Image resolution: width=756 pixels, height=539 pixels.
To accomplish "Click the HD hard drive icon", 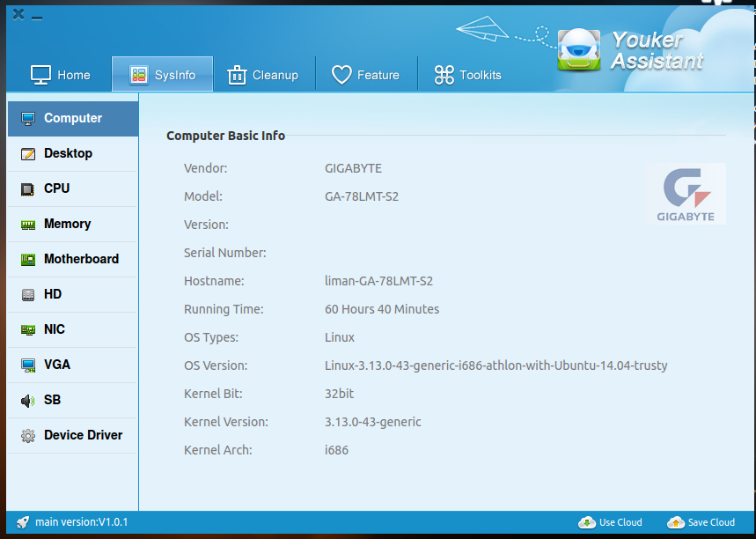I will point(28,295).
